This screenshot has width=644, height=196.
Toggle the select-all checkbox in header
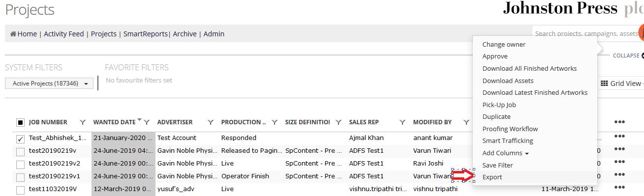click(x=21, y=122)
